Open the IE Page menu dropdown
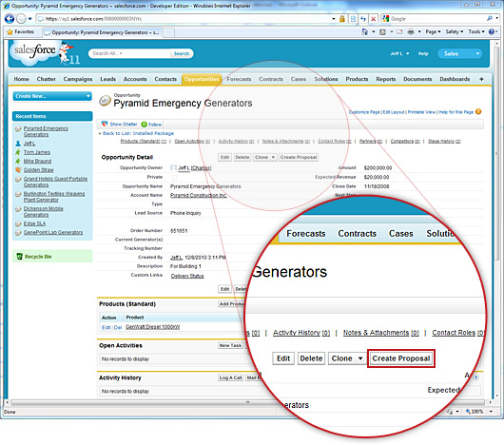This screenshot has width=504, height=445. point(433,31)
